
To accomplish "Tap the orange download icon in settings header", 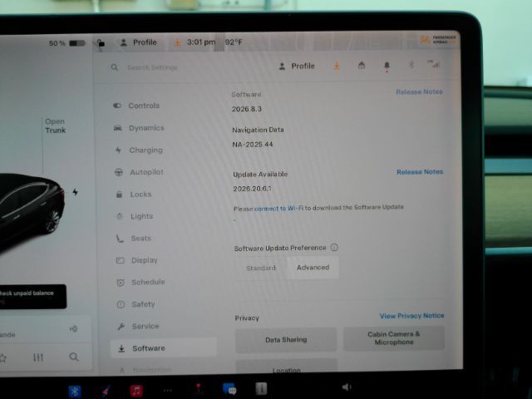I will point(337,66).
